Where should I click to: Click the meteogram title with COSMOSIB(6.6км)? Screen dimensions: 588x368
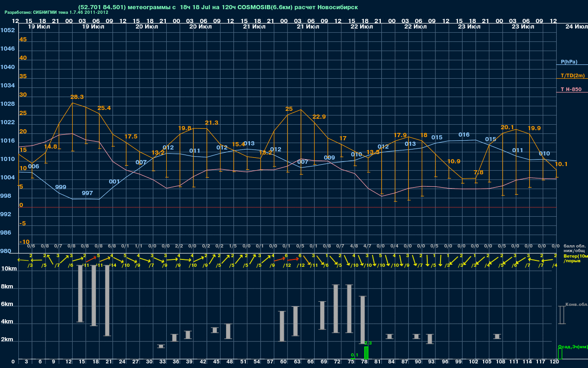[218, 7]
